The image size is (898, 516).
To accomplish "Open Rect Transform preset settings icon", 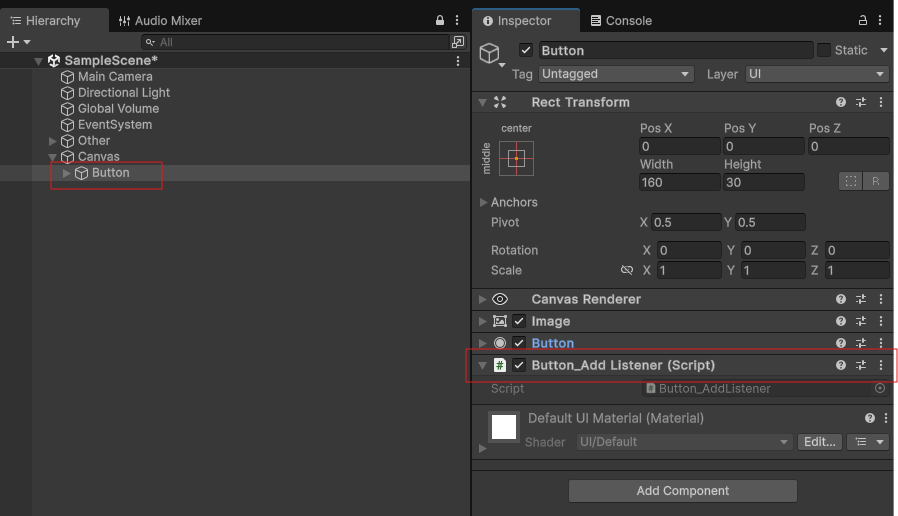I will pos(861,102).
